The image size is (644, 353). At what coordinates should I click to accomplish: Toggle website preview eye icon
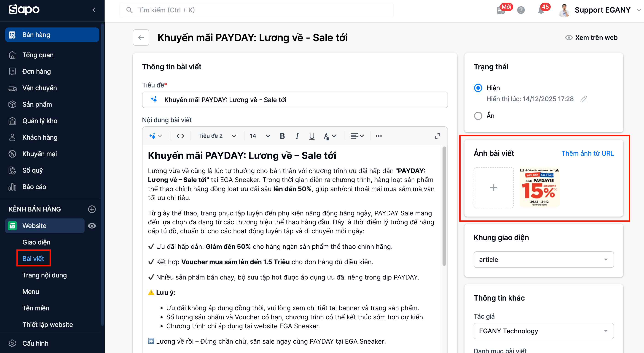coord(92,226)
